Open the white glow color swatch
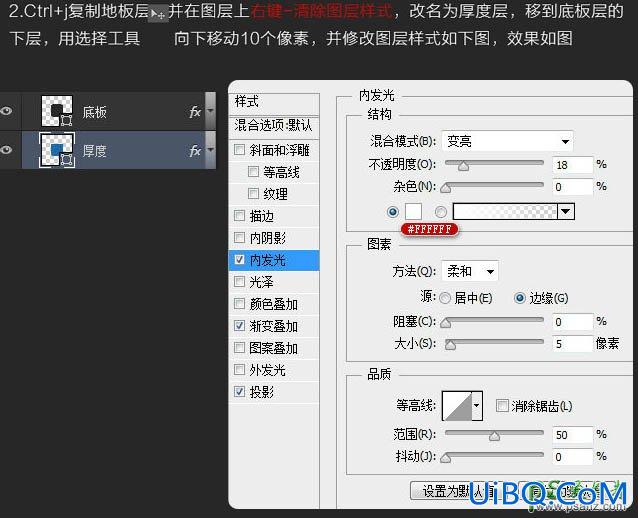This screenshot has height=518, width=638. [x=413, y=212]
